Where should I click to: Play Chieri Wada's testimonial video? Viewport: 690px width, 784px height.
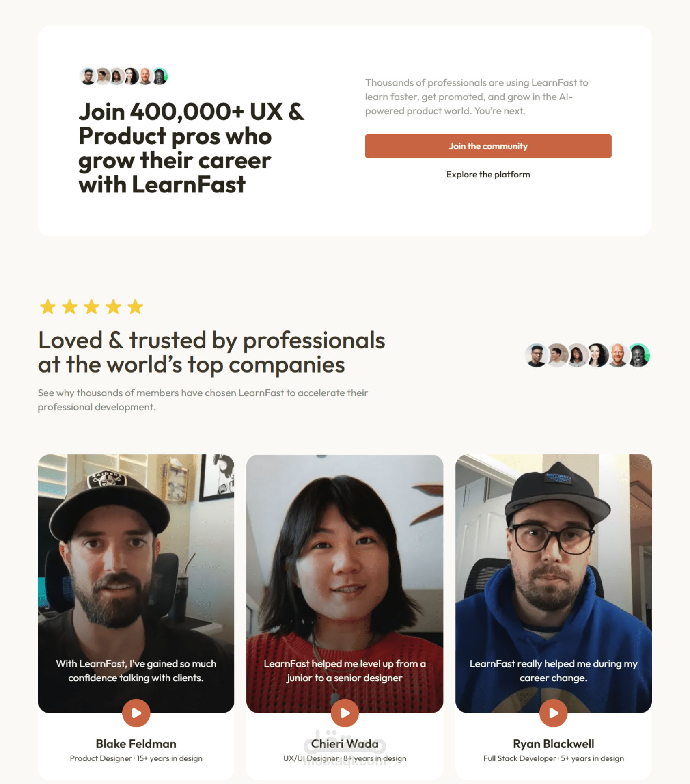tap(345, 713)
